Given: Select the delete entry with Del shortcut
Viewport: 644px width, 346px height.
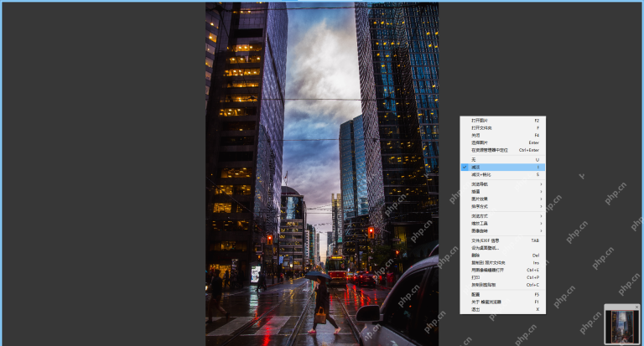Looking at the screenshot, I should pos(503,256).
